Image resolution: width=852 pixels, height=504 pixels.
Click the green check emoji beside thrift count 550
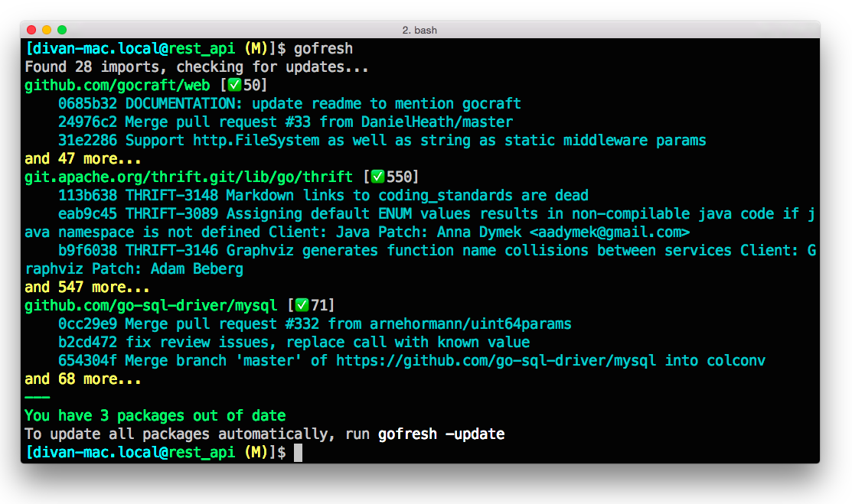coord(377,177)
